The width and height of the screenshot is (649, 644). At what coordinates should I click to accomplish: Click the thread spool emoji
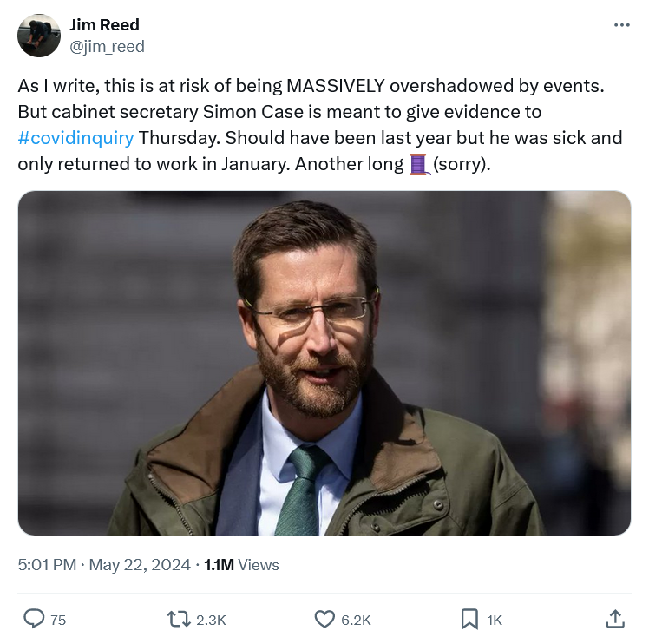(x=420, y=163)
